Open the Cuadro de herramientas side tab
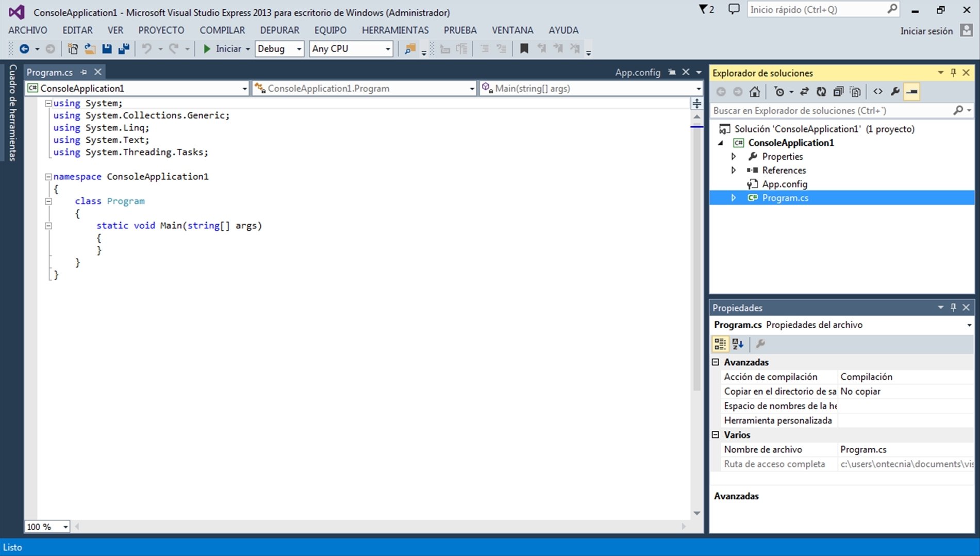 coord(12,112)
